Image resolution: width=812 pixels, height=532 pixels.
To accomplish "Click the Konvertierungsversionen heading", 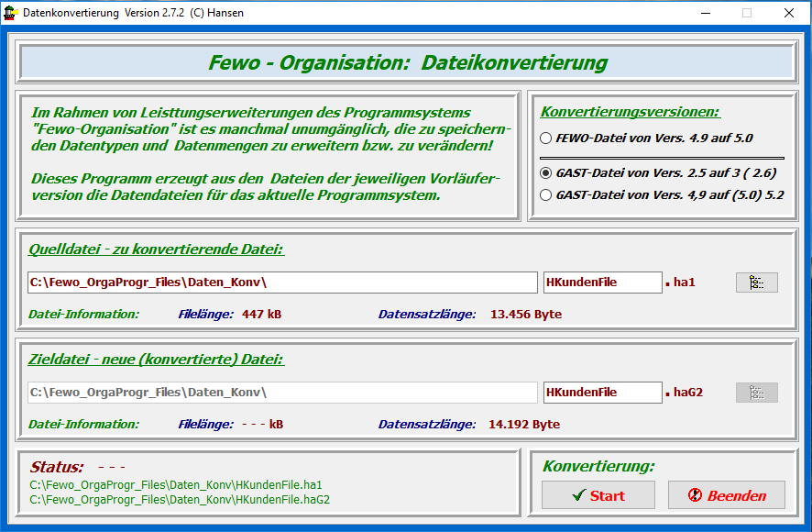I will click(x=630, y=112).
